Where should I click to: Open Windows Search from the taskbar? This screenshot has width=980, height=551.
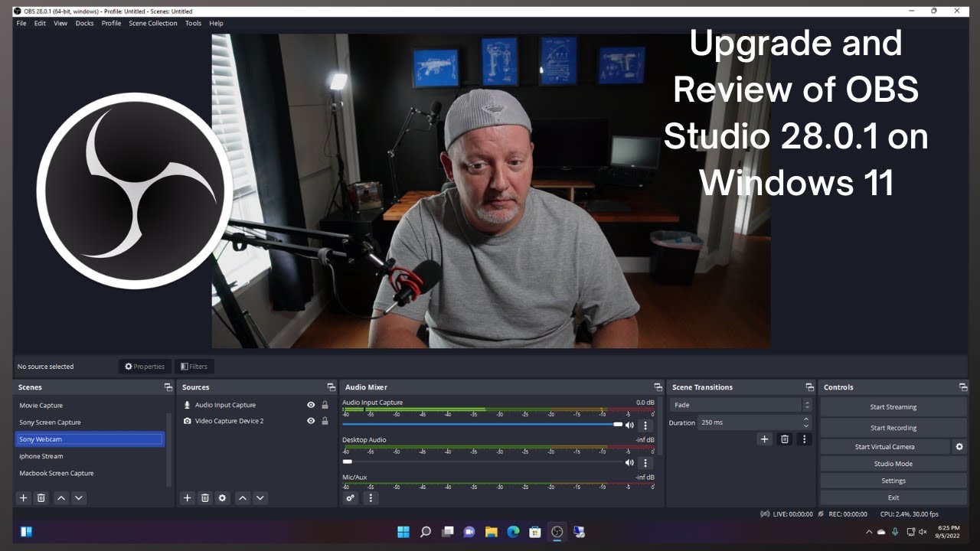pos(426,532)
